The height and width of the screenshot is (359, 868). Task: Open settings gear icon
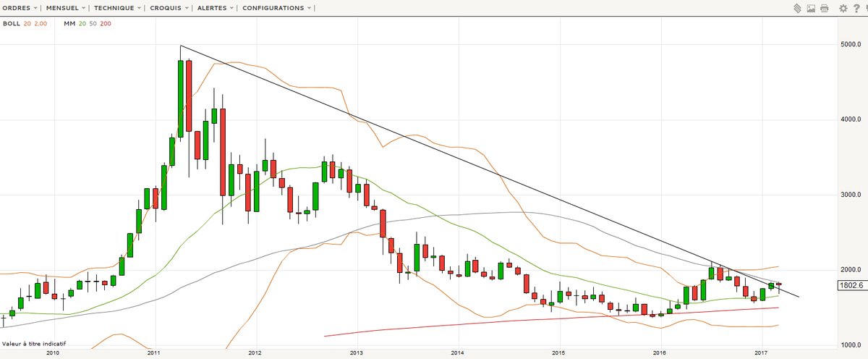coord(843,9)
